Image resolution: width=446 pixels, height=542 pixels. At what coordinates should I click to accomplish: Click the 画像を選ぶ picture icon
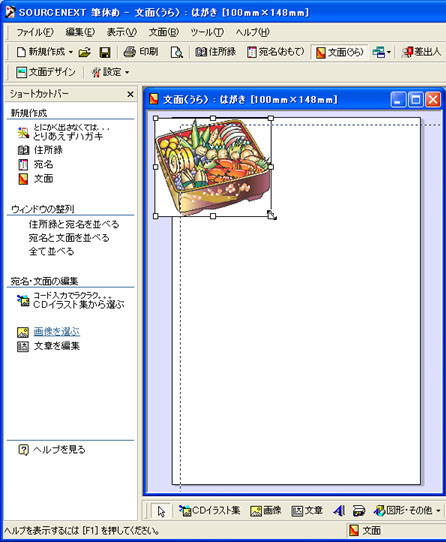pyautogui.click(x=23, y=332)
